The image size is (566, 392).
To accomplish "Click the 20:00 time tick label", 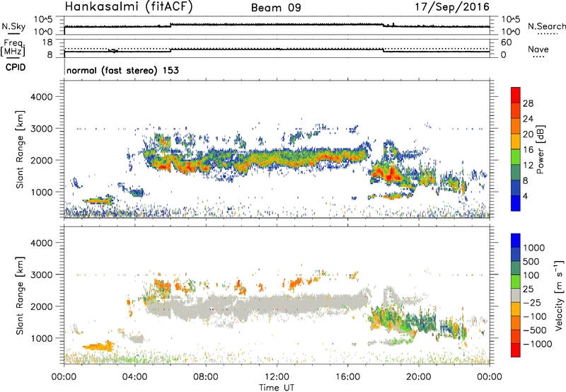I will pos(419,377).
